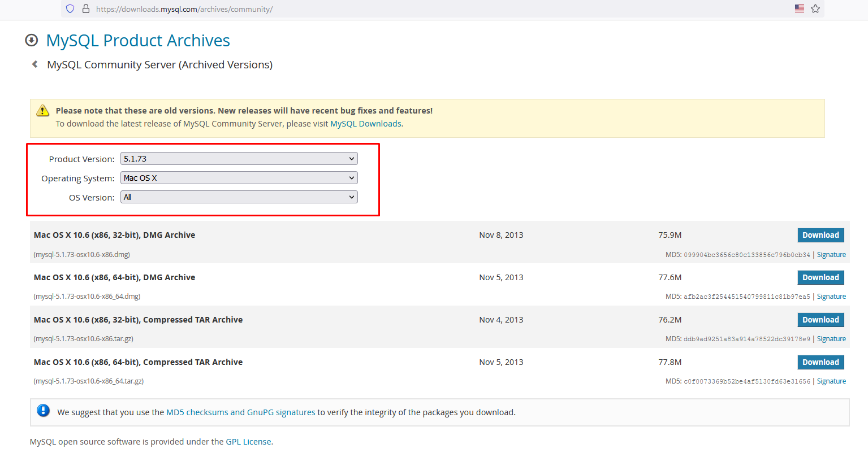The height and width of the screenshot is (457, 868).
Task: Click the browser URL address field
Action: click(x=396, y=9)
